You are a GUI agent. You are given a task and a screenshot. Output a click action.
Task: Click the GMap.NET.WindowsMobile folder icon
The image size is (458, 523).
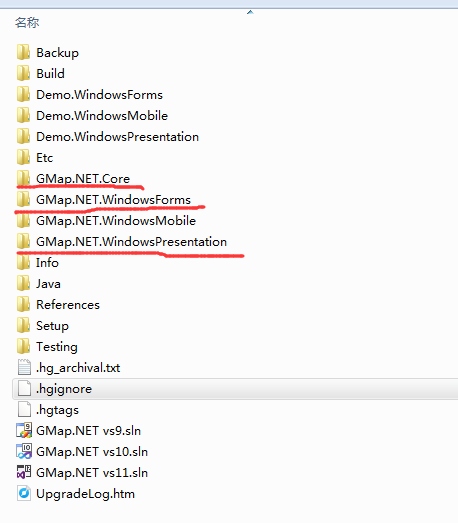click(23, 220)
